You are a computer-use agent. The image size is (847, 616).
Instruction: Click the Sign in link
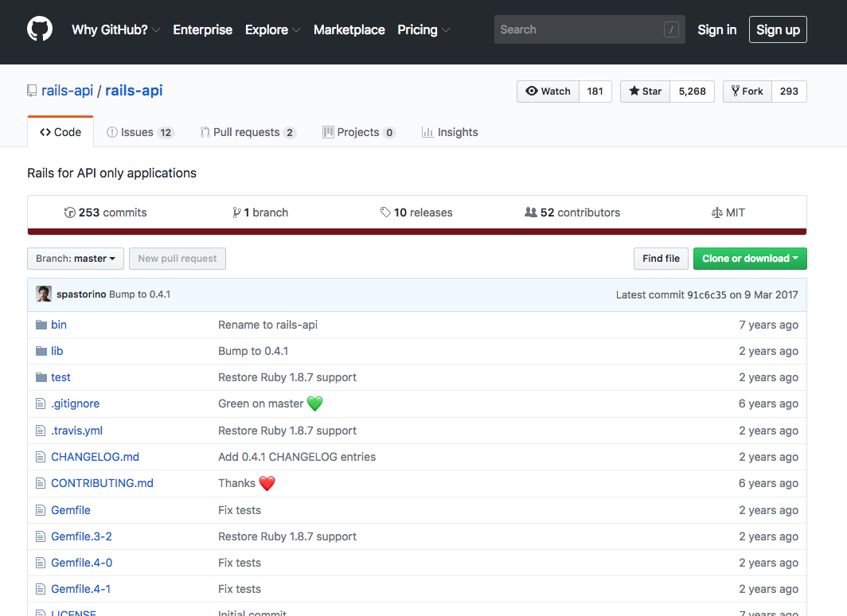716,29
